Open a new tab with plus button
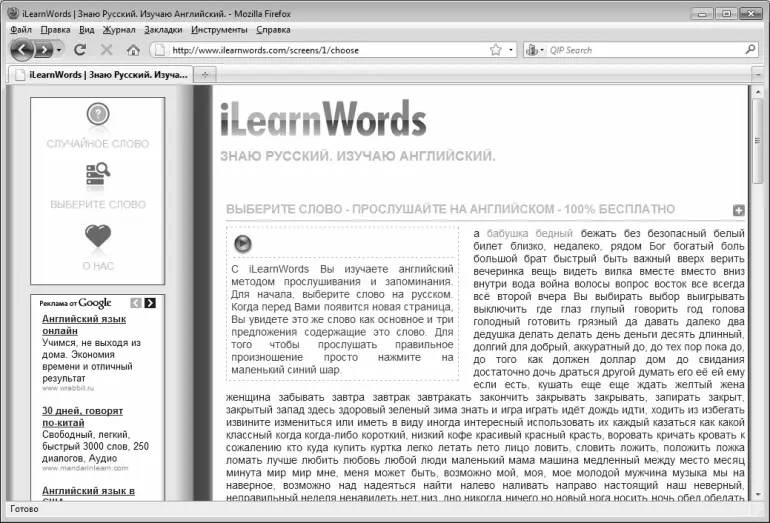 205,75
